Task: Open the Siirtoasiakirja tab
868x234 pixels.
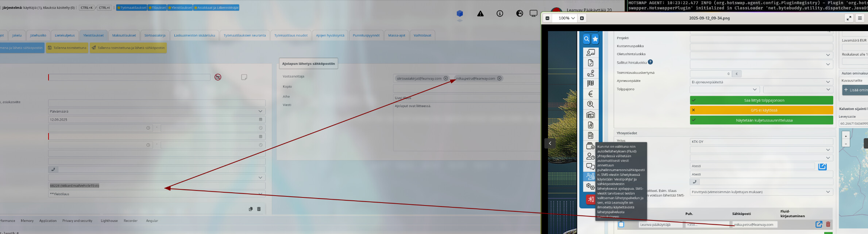Action: pyautogui.click(x=155, y=35)
